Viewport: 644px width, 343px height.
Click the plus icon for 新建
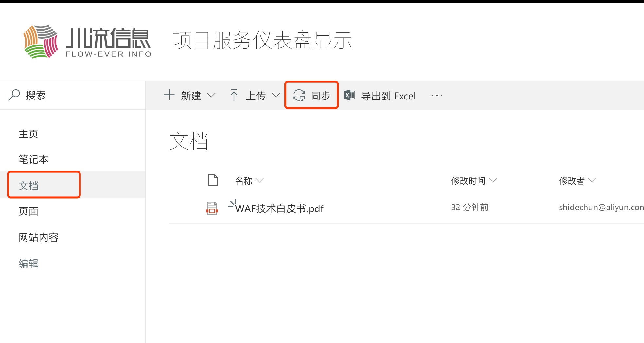(169, 95)
